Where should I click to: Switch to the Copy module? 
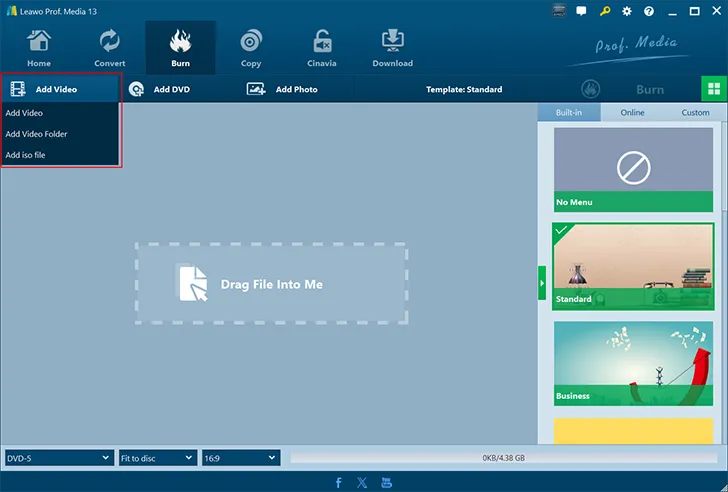point(251,47)
